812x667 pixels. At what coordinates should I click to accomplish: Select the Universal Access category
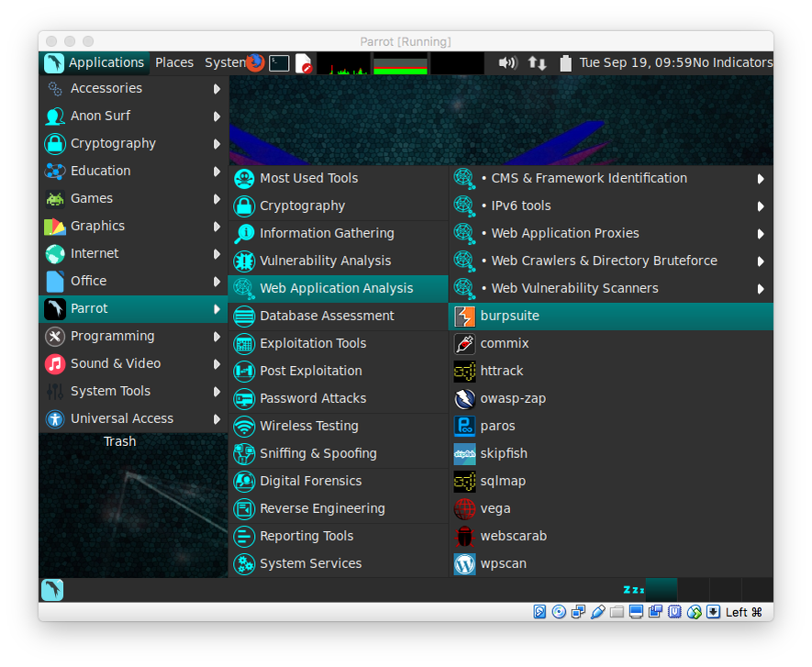(x=133, y=418)
